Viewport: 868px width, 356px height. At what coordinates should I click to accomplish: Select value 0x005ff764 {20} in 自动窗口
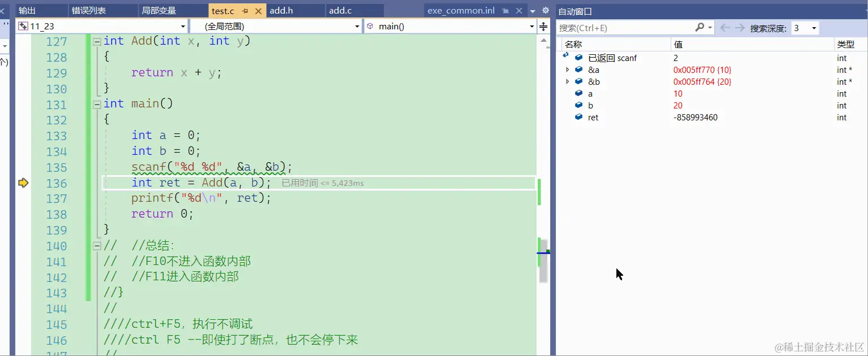(702, 81)
